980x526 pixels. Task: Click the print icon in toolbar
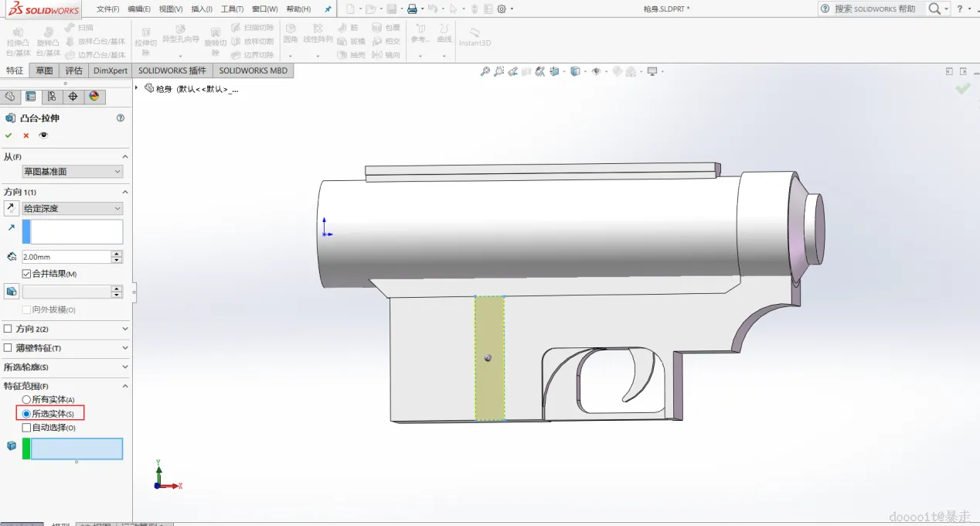coord(413,9)
